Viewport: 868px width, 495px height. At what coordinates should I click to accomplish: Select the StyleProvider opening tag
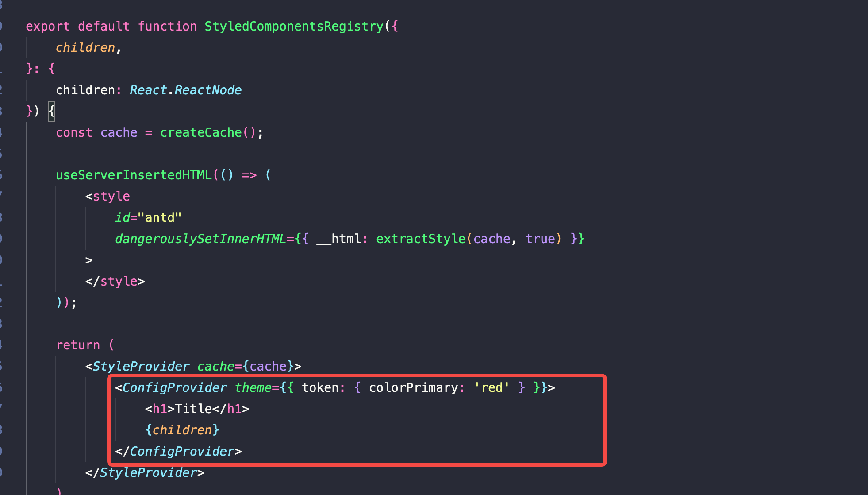[x=141, y=366]
